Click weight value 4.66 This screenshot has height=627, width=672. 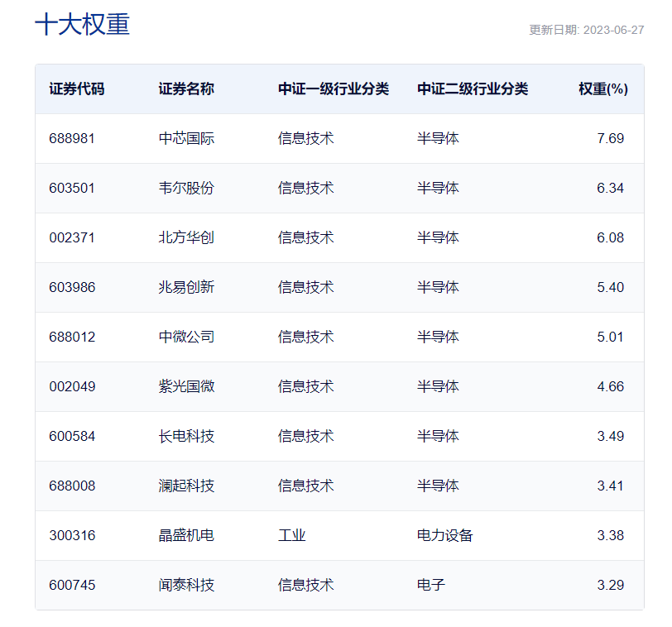pyautogui.click(x=611, y=387)
